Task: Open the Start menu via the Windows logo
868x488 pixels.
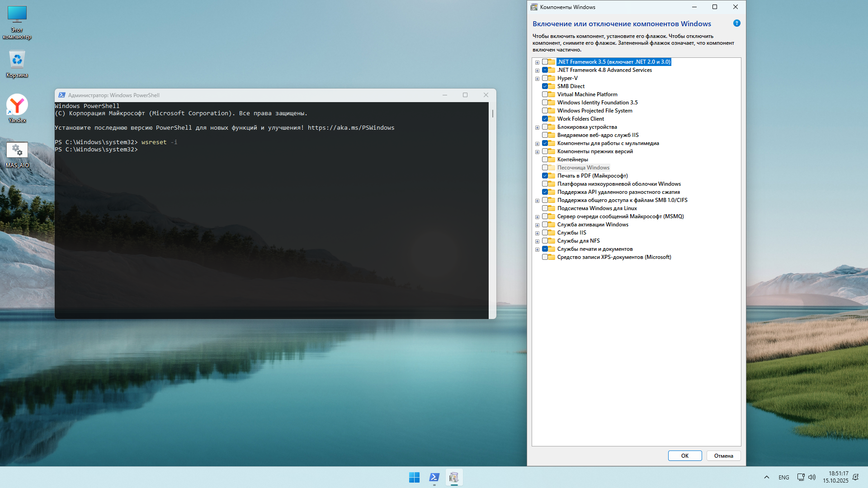Action: pos(414,477)
